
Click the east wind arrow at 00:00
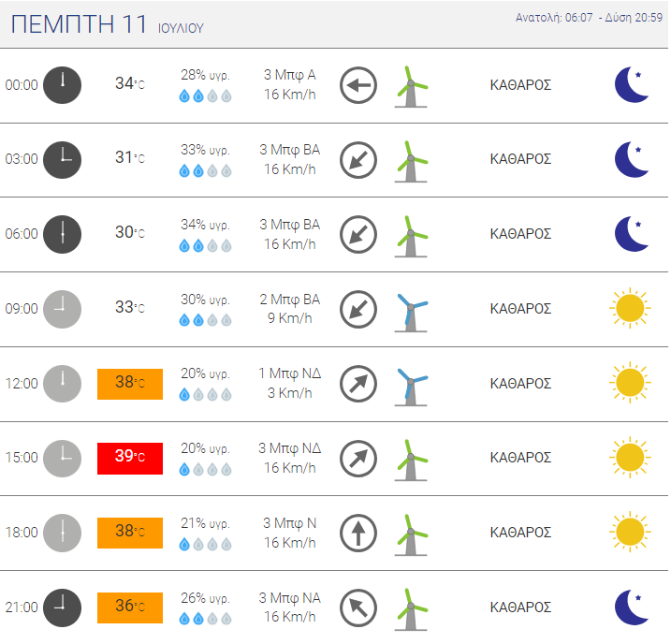pos(358,85)
